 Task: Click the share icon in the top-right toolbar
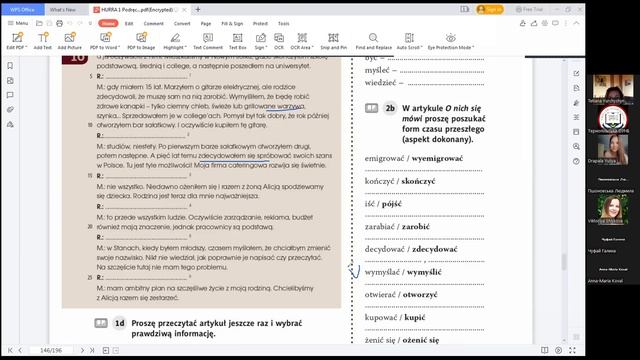[x=534, y=23]
